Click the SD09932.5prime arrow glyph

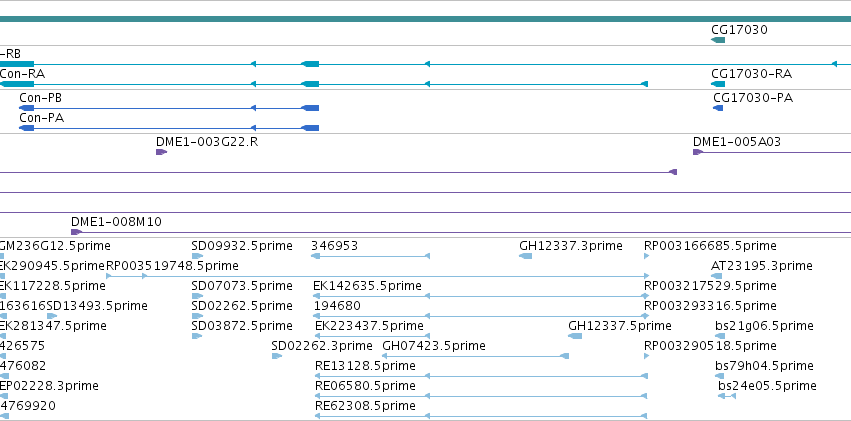click(197, 256)
